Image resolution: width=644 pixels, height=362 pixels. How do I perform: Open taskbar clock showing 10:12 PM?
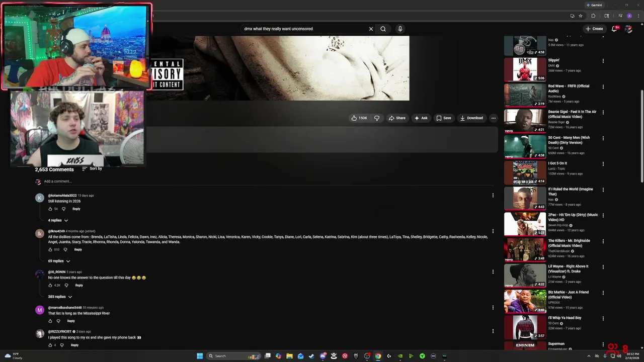pyautogui.click(x=631, y=356)
